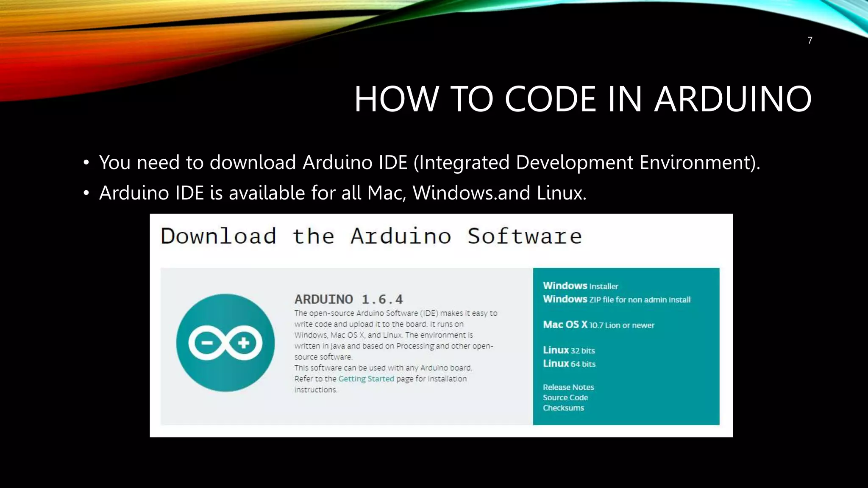Open the Release Notes link
The image size is (868, 488).
[568, 387]
